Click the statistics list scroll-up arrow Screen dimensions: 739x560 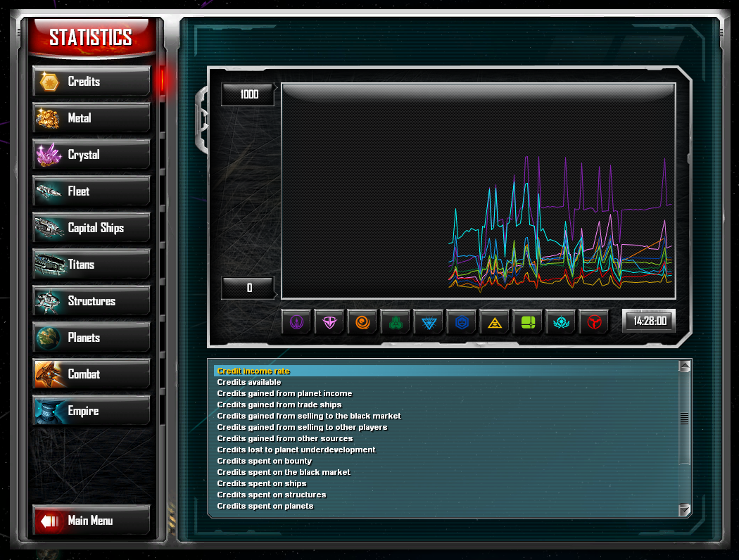point(684,367)
